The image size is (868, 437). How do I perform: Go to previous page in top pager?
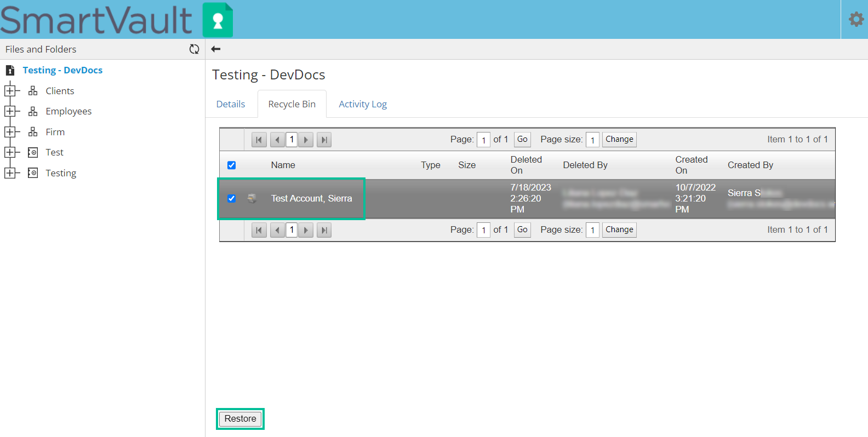click(277, 140)
